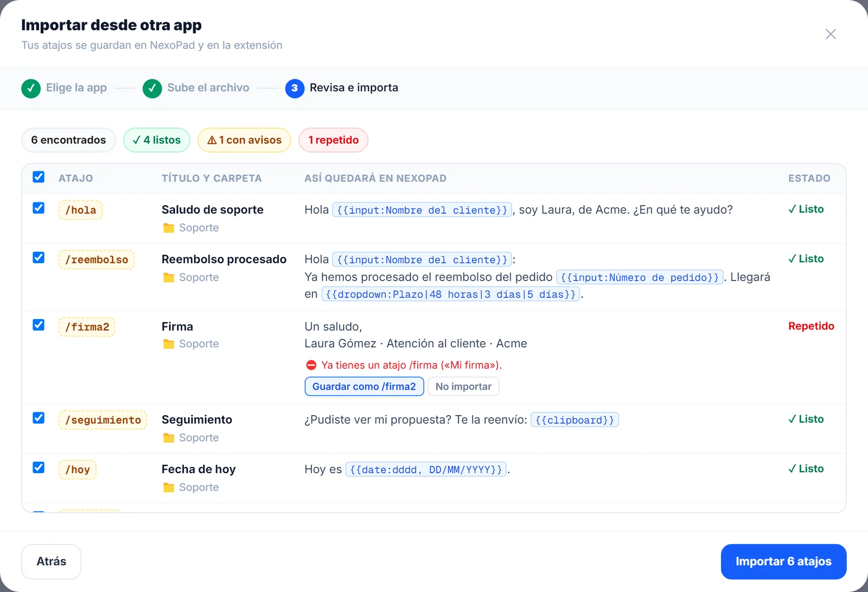Image resolution: width=868 pixels, height=592 pixels.
Task: Go back to the Elige la app step
Action: pyautogui.click(x=76, y=88)
